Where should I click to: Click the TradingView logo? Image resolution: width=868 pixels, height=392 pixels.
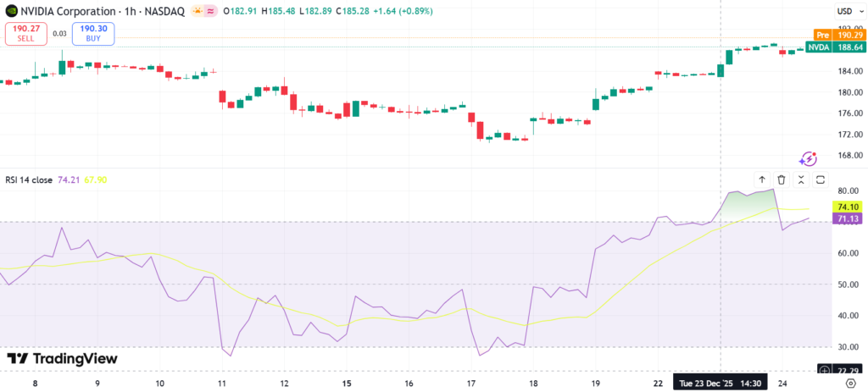click(x=62, y=358)
